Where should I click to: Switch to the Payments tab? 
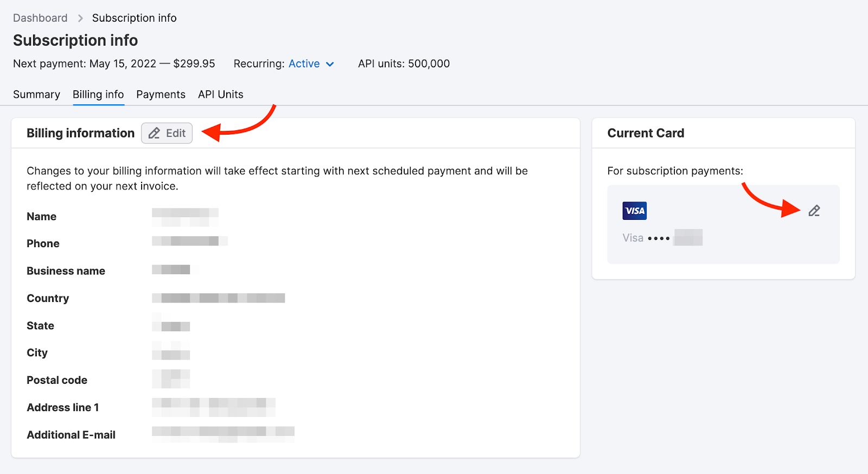click(161, 94)
